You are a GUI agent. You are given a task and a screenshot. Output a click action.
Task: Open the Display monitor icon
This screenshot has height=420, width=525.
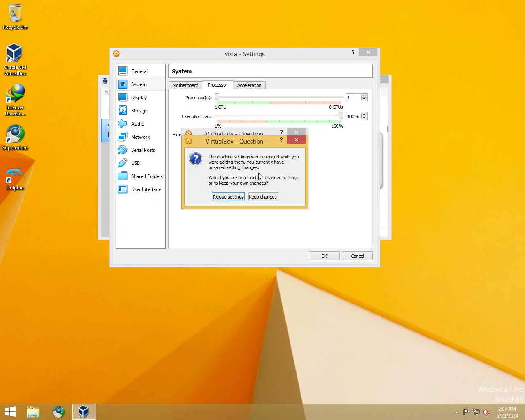click(x=123, y=97)
